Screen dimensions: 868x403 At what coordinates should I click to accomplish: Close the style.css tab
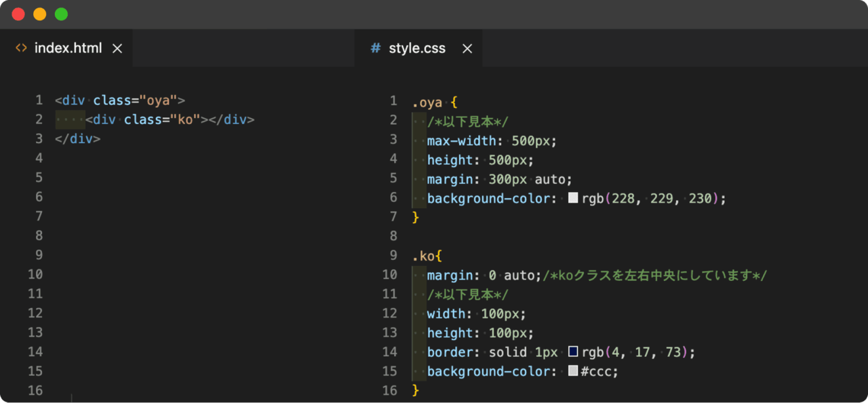467,48
